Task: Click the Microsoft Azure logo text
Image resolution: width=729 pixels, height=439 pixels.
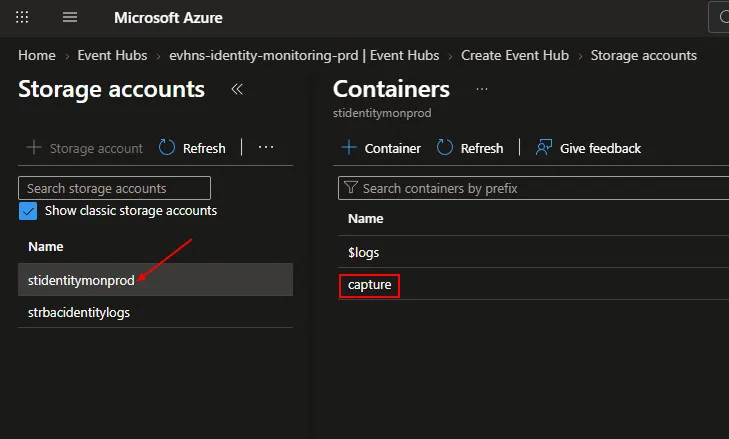Action: tap(168, 18)
